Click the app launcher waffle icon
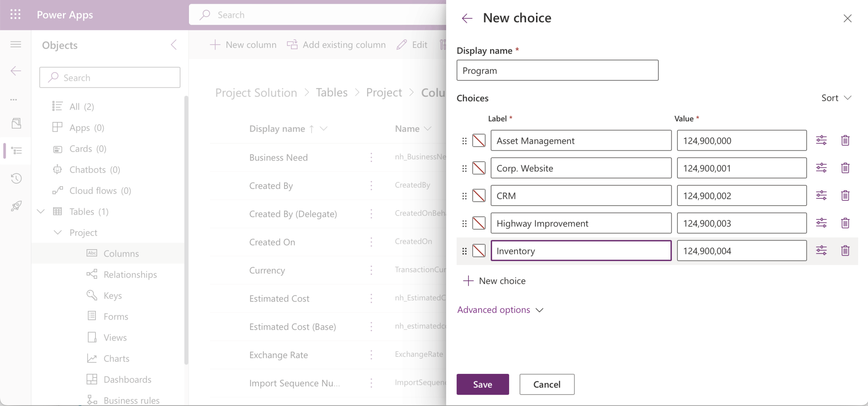868x406 pixels. pos(15,15)
